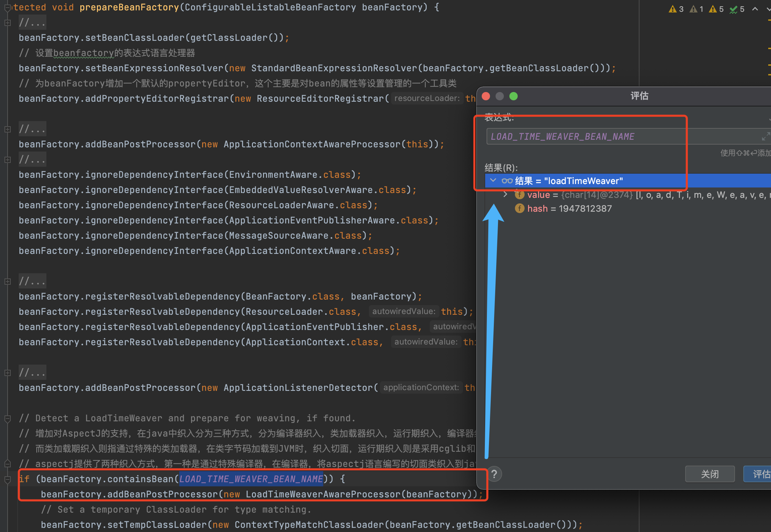
Task: Click the field icon beside value
Action: [519, 194]
